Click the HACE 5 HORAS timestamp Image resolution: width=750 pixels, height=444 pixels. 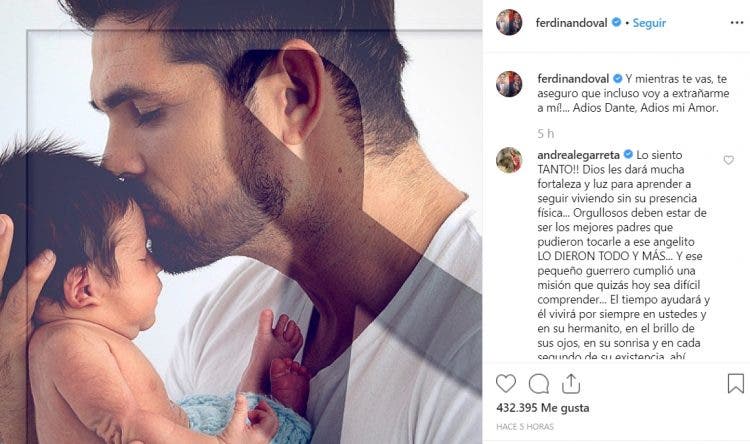tap(525, 426)
